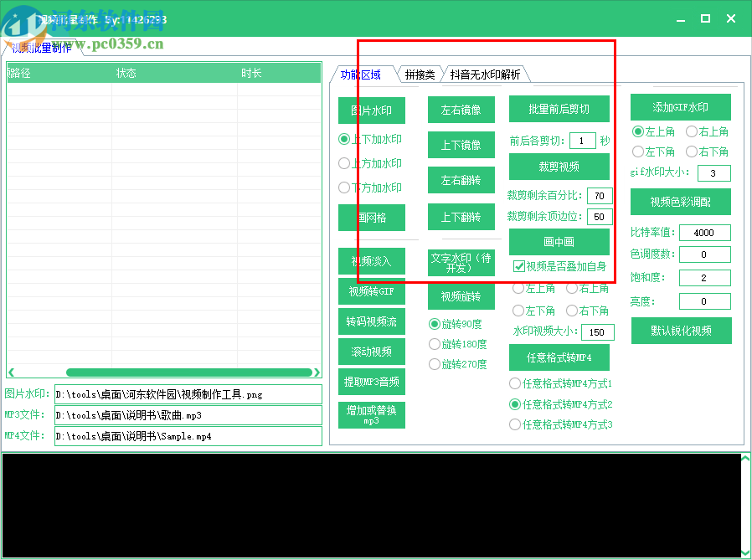Screen dimensions: 752x560
Task: Select GIF watermark 左下角 radio
Action: (x=654, y=152)
